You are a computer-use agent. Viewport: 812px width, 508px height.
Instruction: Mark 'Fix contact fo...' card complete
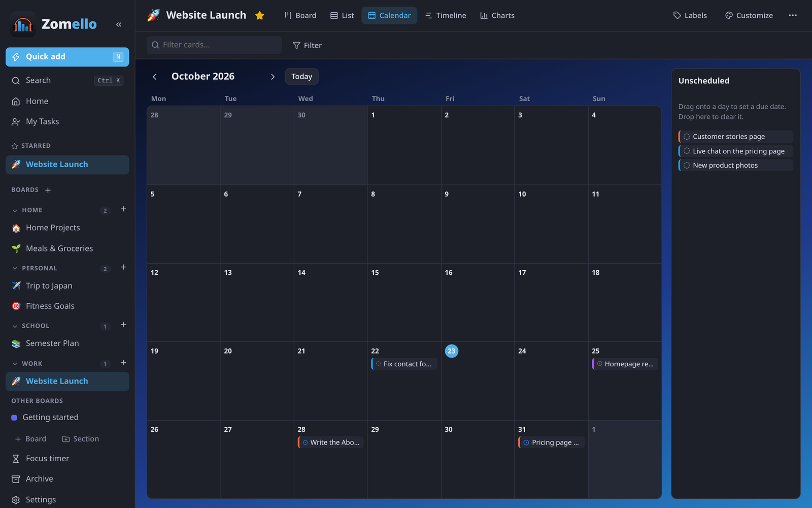tap(378, 364)
